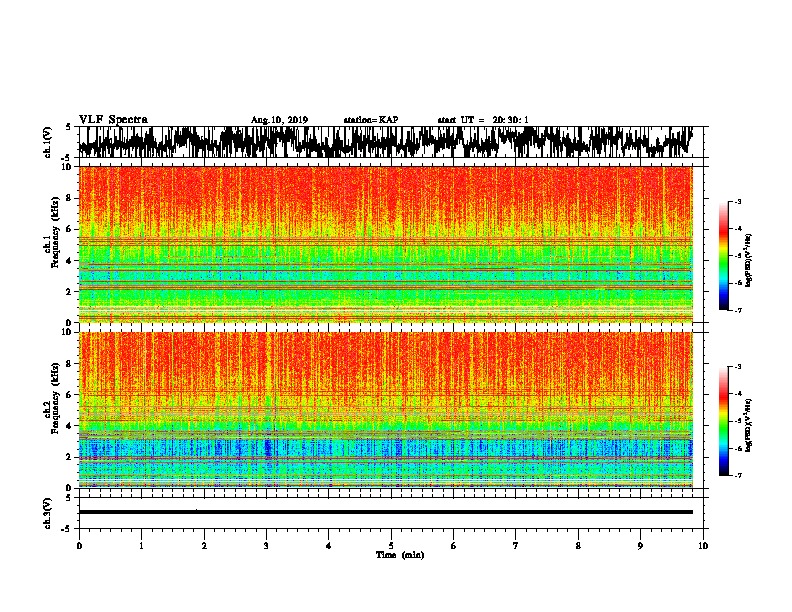Click the time axis tick label "1"
The height and width of the screenshot is (612, 792).
(x=141, y=546)
